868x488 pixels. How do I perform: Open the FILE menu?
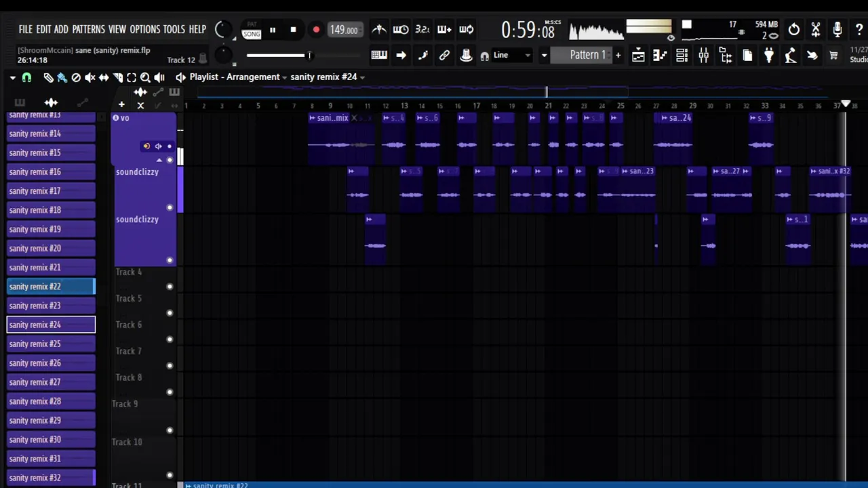(x=26, y=29)
